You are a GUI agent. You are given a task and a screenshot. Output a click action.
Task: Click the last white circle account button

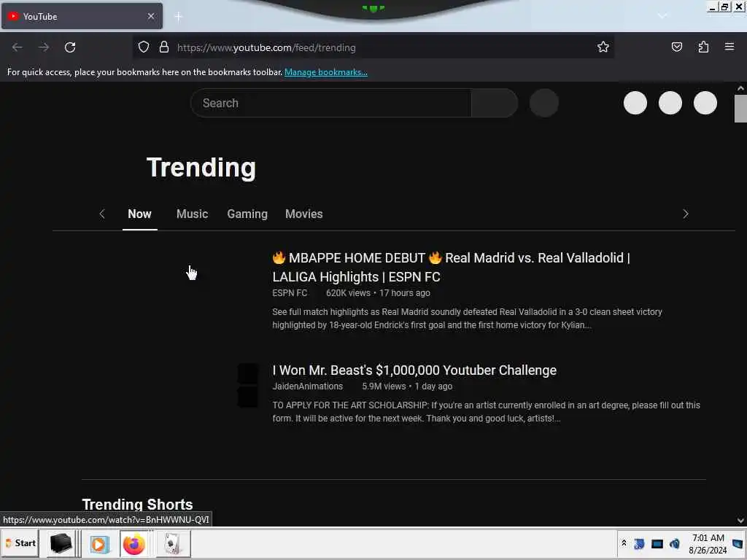(x=705, y=103)
